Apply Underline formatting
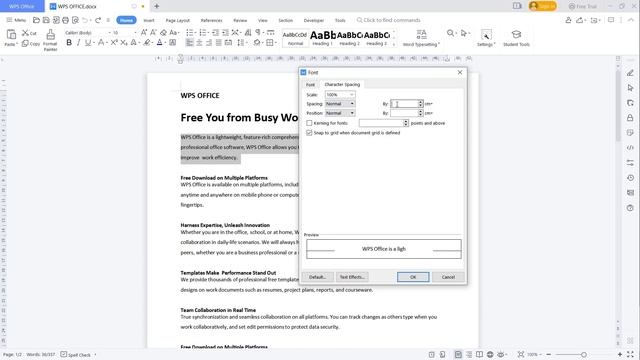The width and height of the screenshot is (640, 360). pos(87,42)
